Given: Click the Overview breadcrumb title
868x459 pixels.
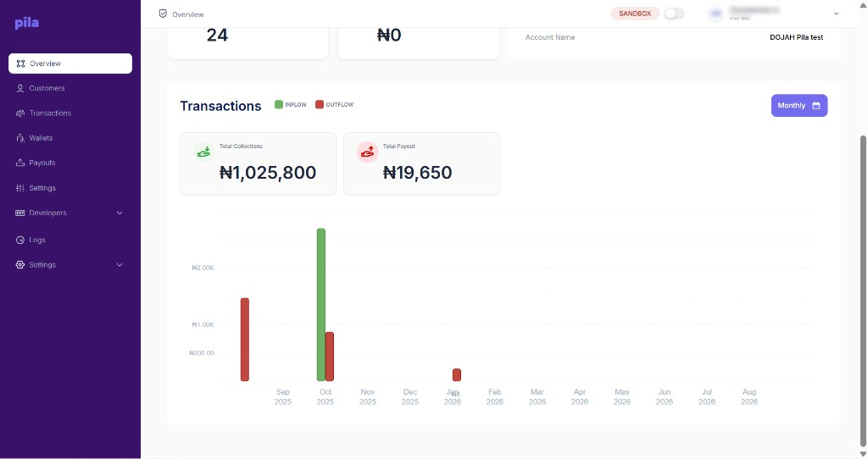Looking at the screenshot, I should point(187,14).
